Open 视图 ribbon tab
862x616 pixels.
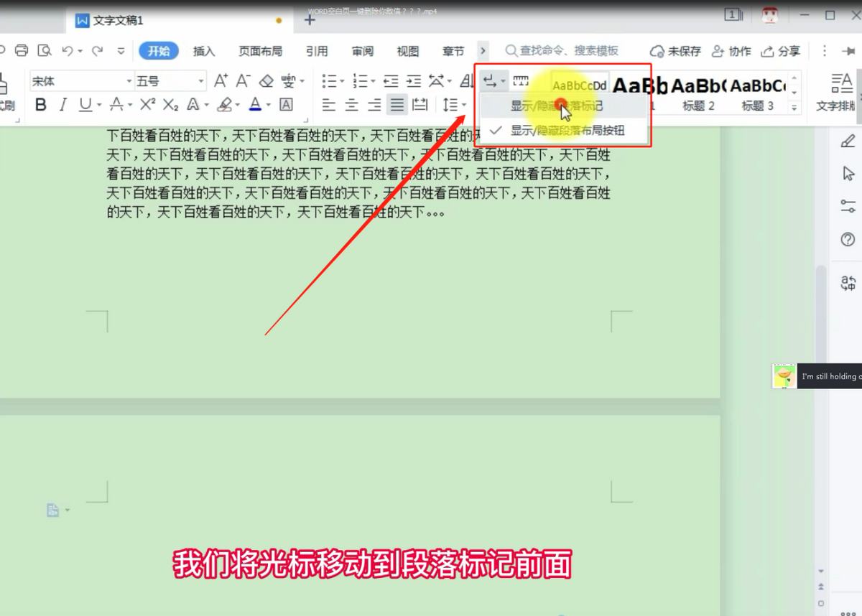(x=408, y=51)
